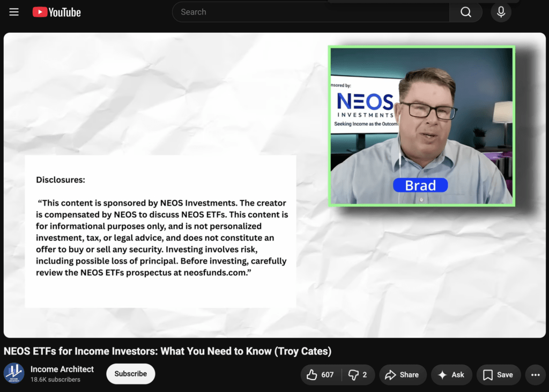The image size is (549, 392).
Task: Start voice search with microphone icon
Action: [501, 12]
